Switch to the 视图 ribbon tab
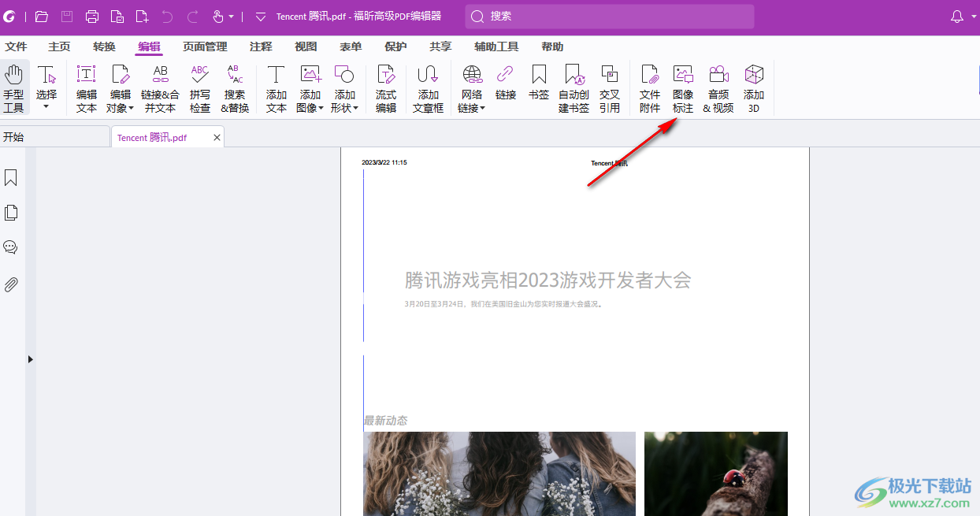980x516 pixels. coord(306,47)
